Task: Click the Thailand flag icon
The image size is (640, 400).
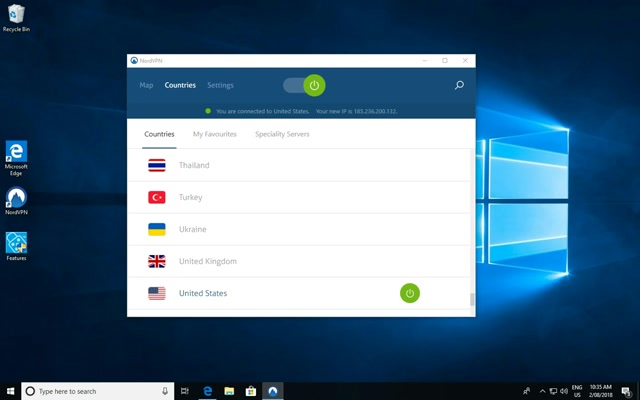Action: [x=157, y=165]
